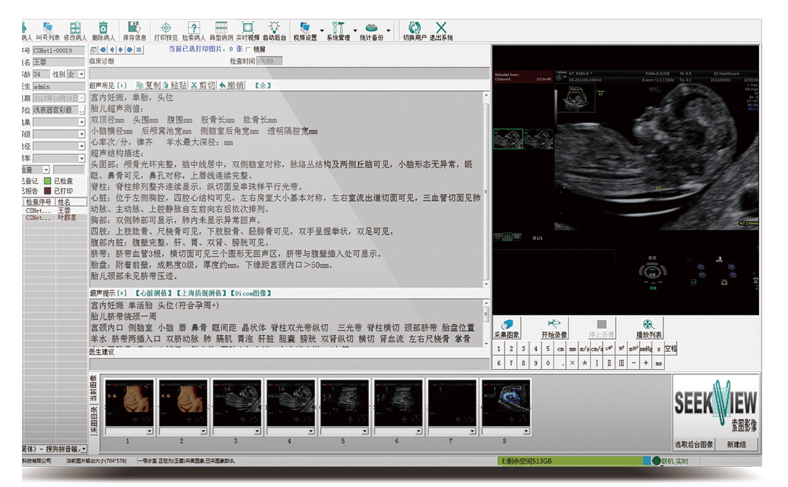
Task: Click 切换用户 switch user icon
Action: click(x=415, y=31)
